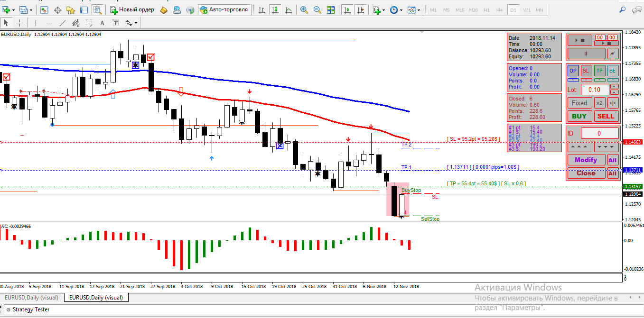This screenshot has height=318, width=644.
Task: Click the cloud hosting icon
Action: pos(177,9)
